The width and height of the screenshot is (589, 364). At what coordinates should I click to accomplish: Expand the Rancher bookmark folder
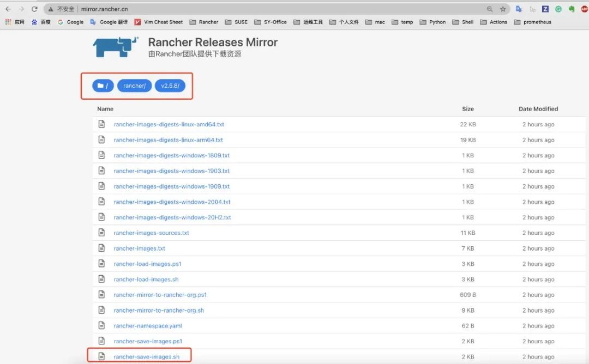coord(203,22)
